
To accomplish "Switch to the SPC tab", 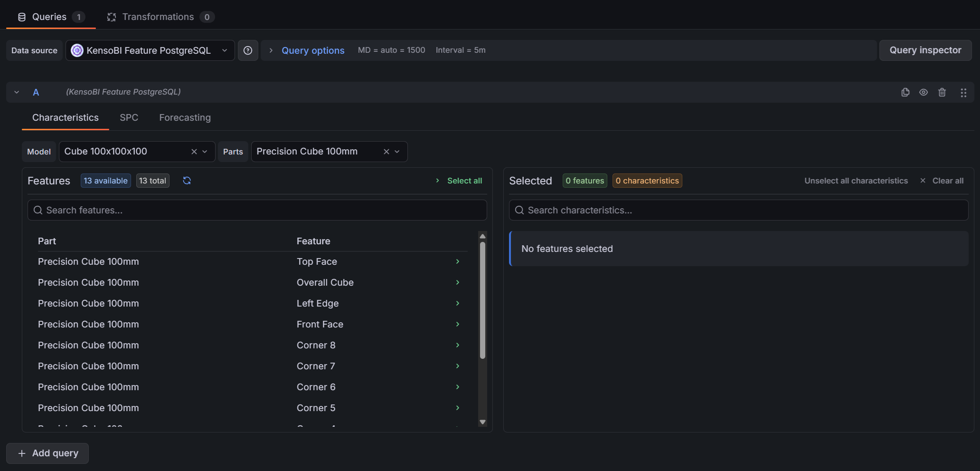I will 129,117.
